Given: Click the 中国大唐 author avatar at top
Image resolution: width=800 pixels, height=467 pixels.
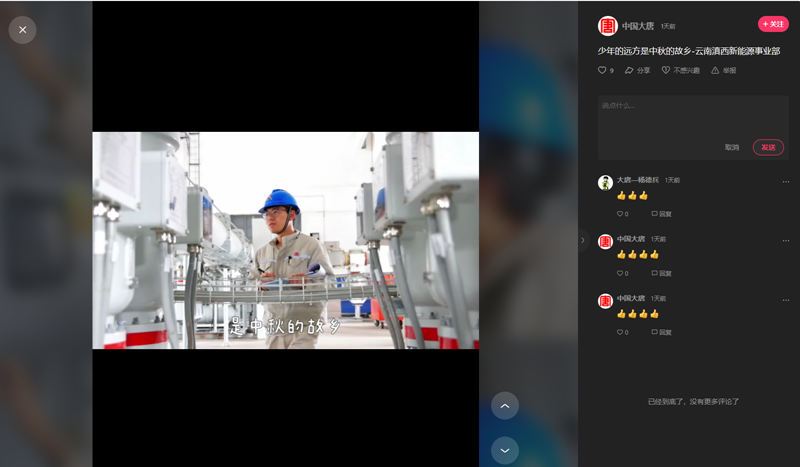Looking at the screenshot, I should pyautogui.click(x=607, y=26).
